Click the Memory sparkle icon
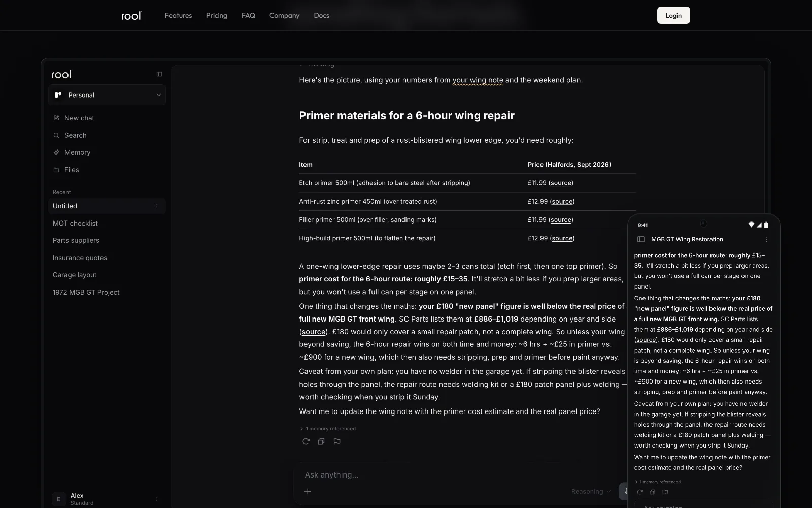812x508 pixels. click(56, 152)
